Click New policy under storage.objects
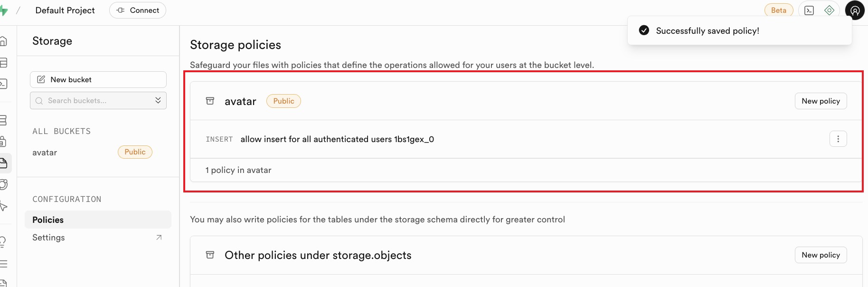Image resolution: width=868 pixels, height=287 pixels. pyautogui.click(x=821, y=255)
